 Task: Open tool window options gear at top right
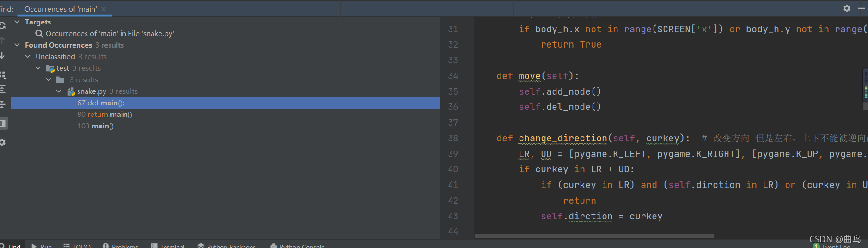tap(846, 8)
